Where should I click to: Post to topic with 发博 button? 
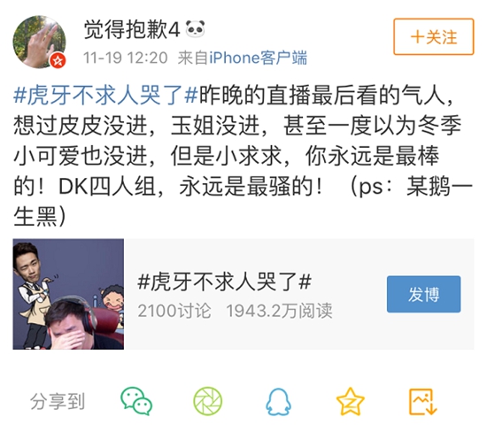coord(423,294)
